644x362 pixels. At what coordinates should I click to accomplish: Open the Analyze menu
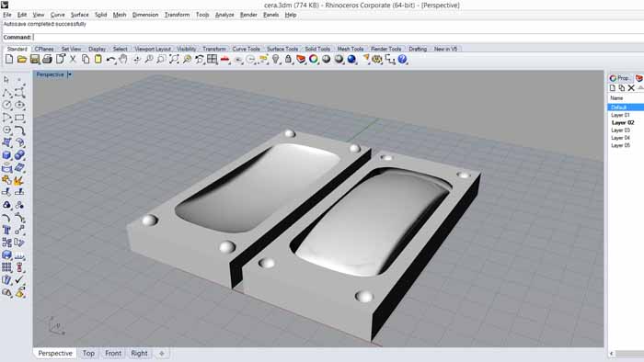point(224,15)
